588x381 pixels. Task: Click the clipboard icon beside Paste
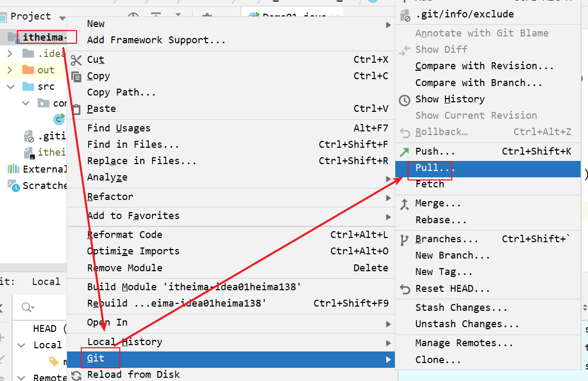(x=77, y=109)
